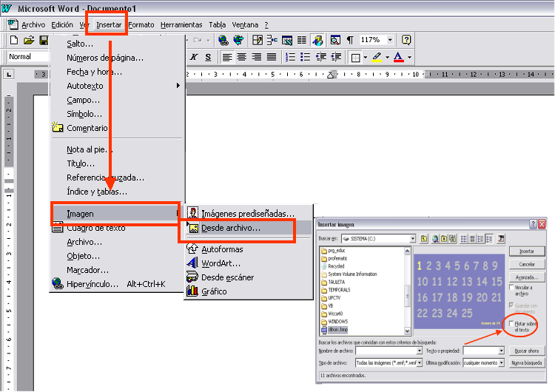The height and width of the screenshot is (392, 555).
Task: Search the Web from Insertar imagen dialog
Action: tap(435, 239)
